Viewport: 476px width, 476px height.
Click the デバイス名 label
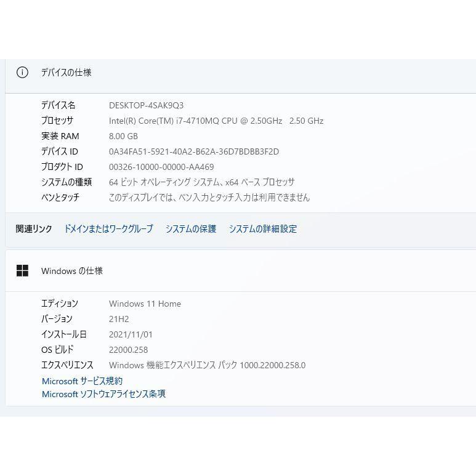pyautogui.click(x=58, y=105)
